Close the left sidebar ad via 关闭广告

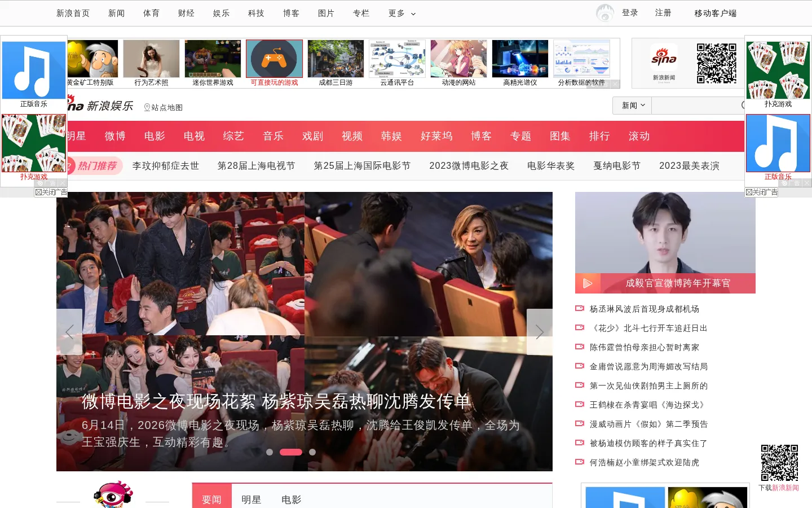(x=51, y=192)
